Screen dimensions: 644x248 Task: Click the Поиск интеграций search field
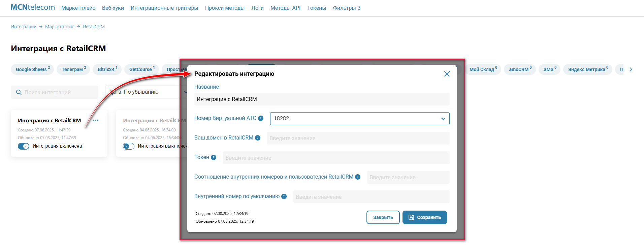tap(55, 92)
